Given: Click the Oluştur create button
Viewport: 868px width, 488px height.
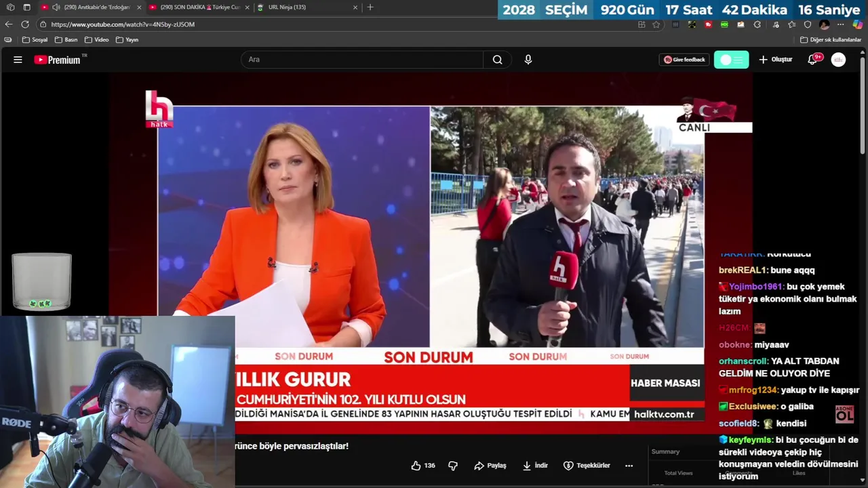Looking at the screenshot, I should coord(775,60).
